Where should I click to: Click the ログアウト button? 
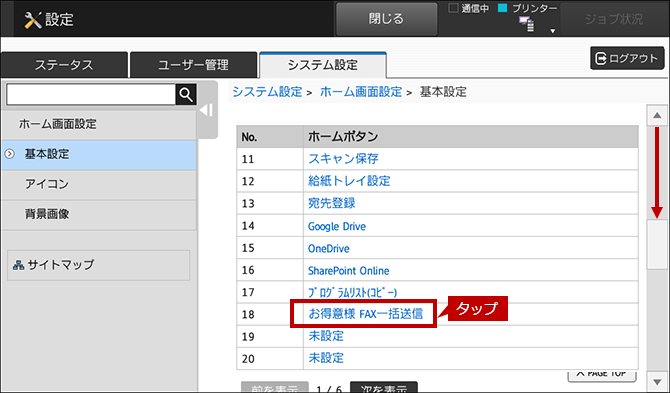click(627, 58)
